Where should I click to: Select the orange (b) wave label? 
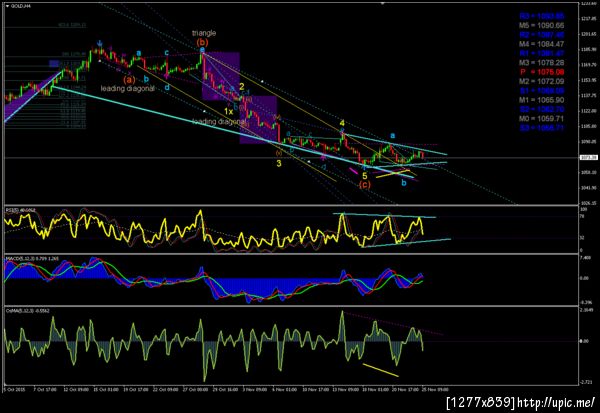(202, 42)
